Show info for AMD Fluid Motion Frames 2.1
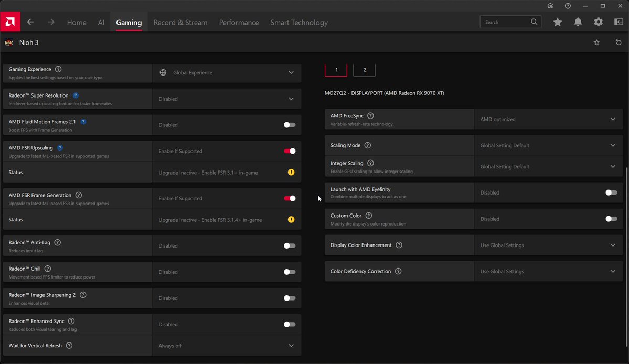The image size is (629, 364). point(83,122)
